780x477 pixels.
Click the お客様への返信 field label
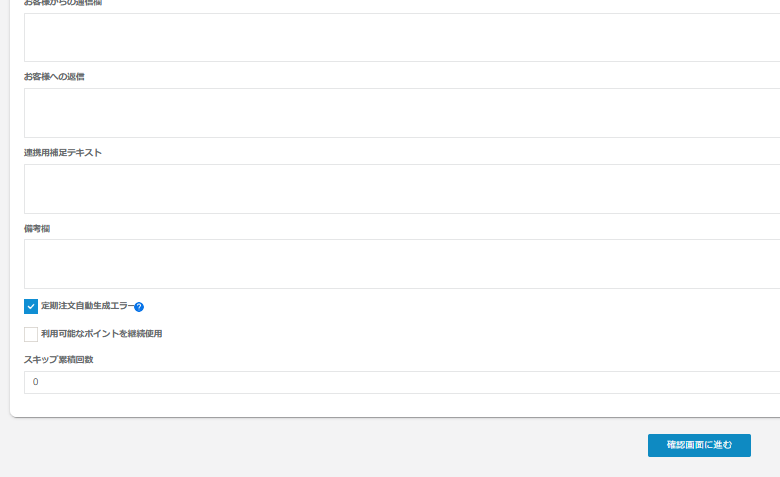click(x=54, y=77)
